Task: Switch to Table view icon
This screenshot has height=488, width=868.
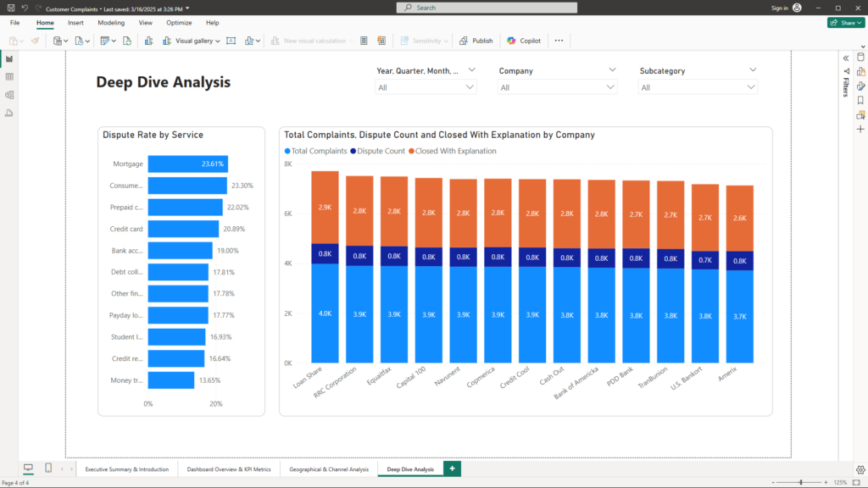Action: [9, 76]
